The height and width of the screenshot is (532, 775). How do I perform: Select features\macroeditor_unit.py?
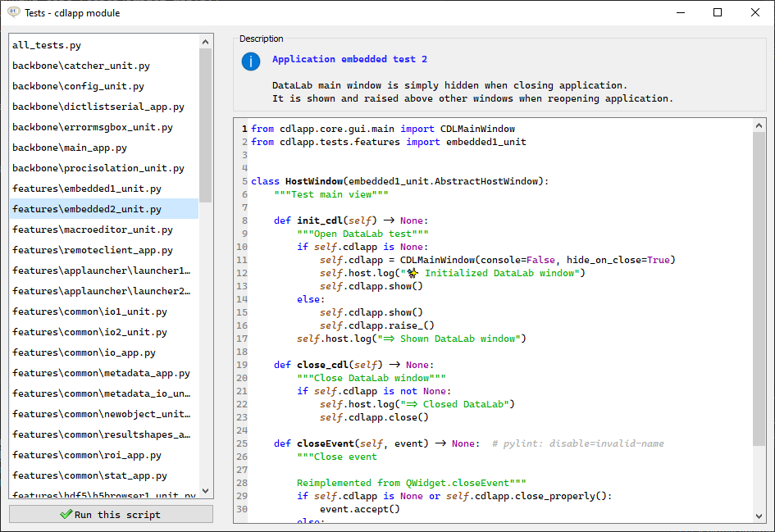point(104,230)
